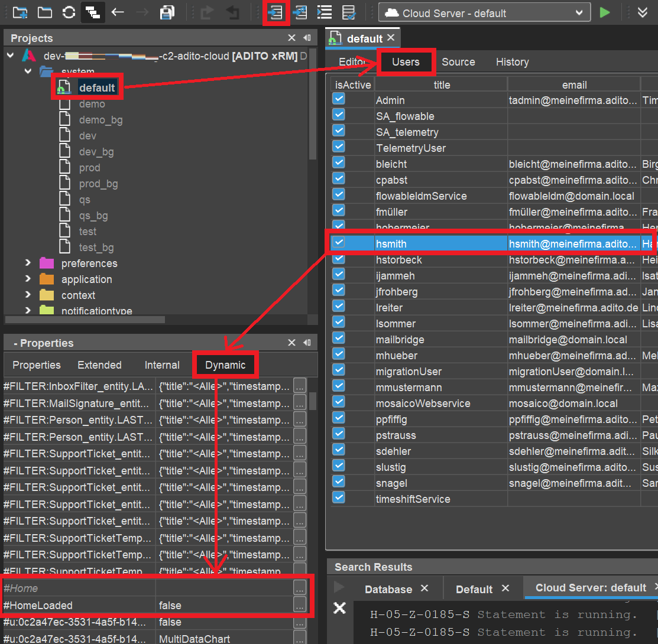
Task: Click the save all icon in toolbar
Action: tap(167, 12)
